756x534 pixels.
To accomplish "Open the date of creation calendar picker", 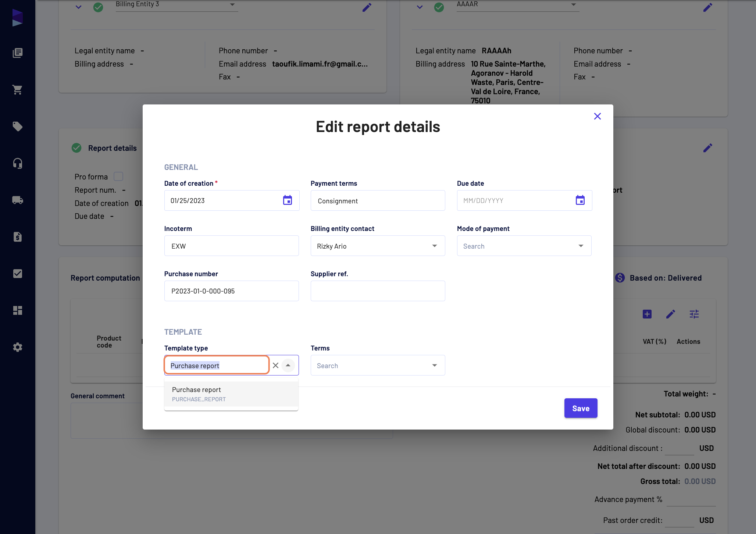I will [x=288, y=200].
